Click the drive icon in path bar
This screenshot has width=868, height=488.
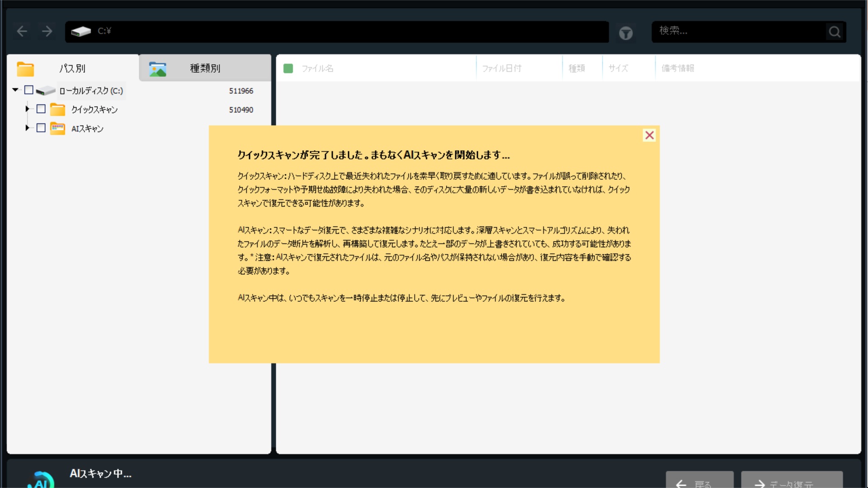(x=81, y=31)
